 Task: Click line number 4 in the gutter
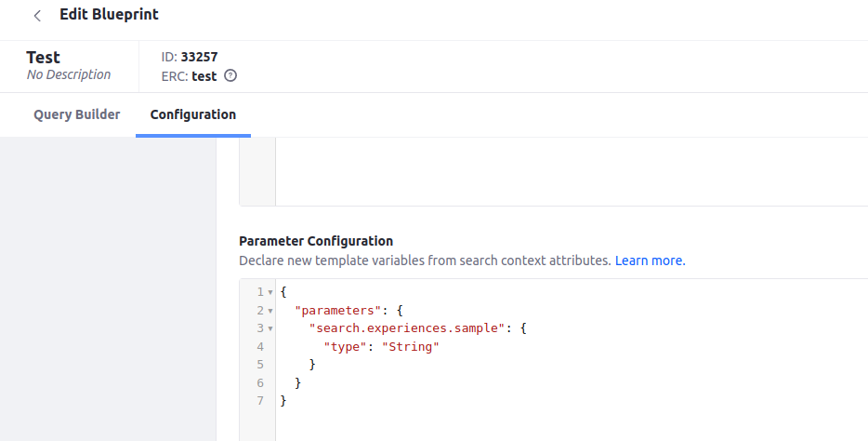[x=260, y=347]
